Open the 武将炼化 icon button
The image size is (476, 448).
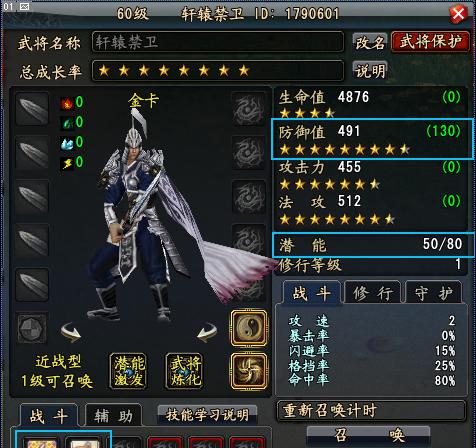pos(184,371)
